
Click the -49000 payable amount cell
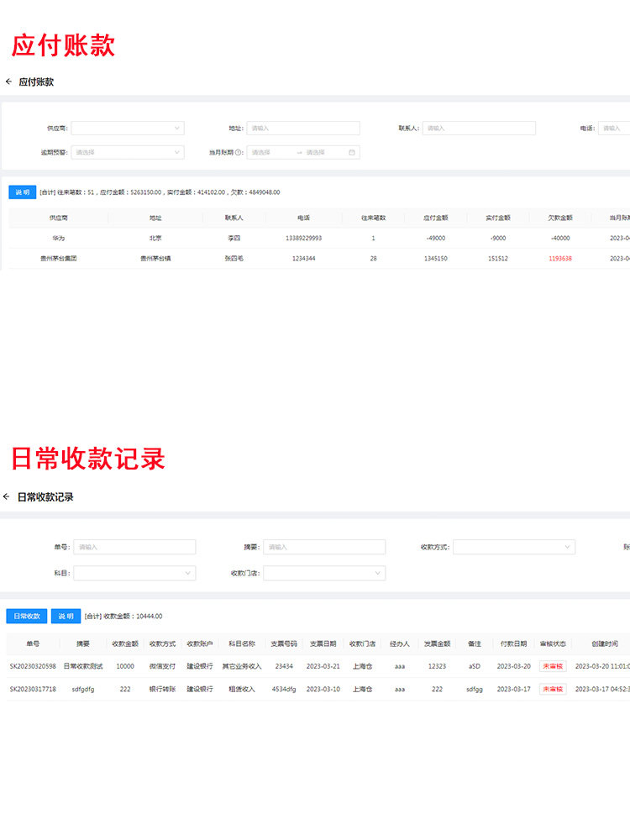[x=435, y=238]
